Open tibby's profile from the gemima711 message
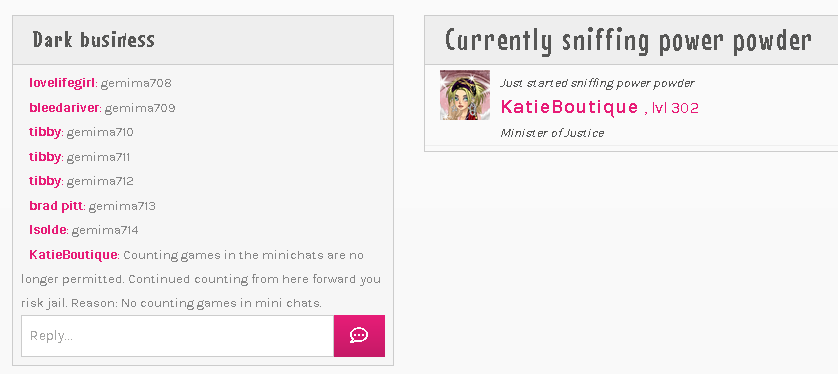 pos(45,157)
